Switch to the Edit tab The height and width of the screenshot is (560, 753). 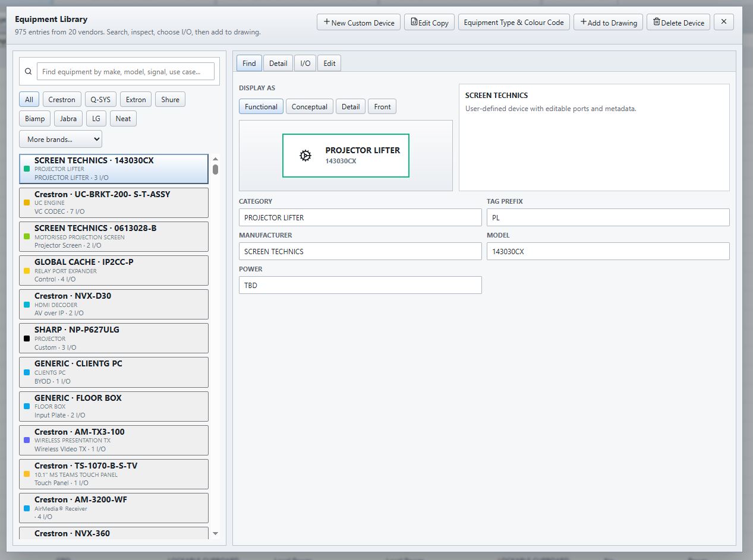click(329, 63)
